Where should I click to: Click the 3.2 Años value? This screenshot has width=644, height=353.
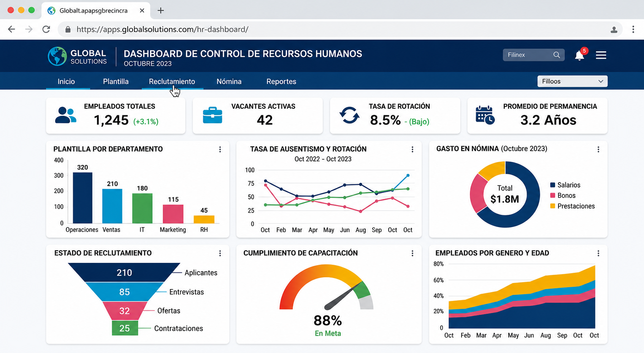click(548, 120)
